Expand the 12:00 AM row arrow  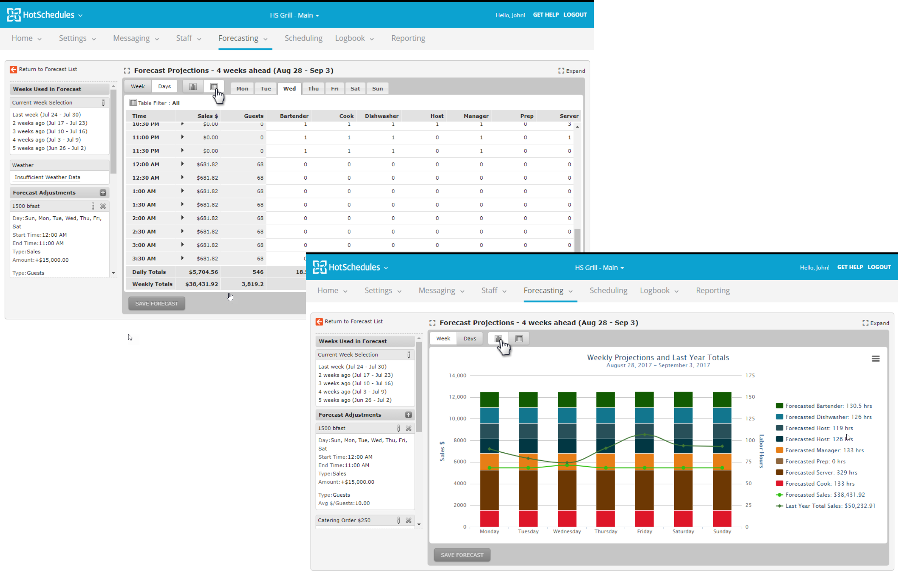pos(182,164)
